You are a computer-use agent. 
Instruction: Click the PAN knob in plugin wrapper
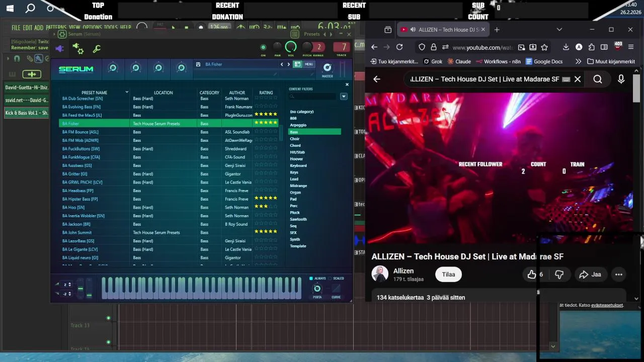point(277,47)
